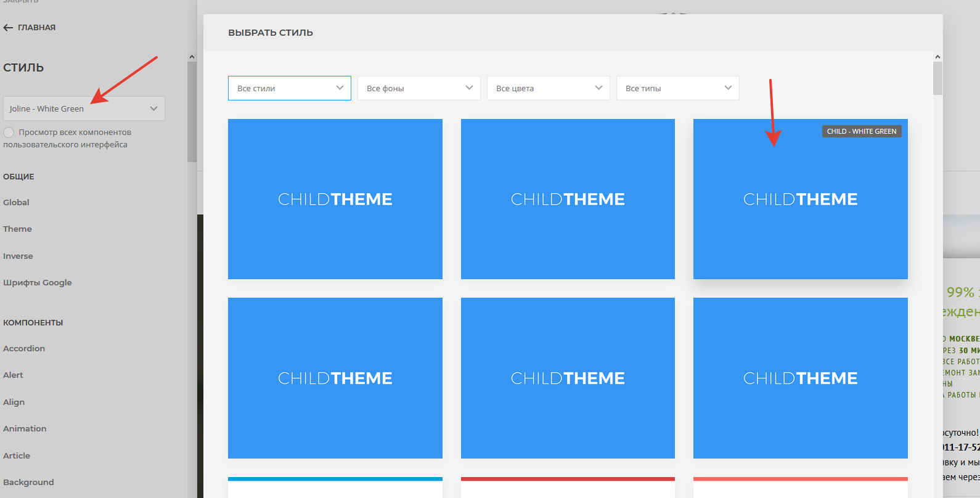Viewport: 980px width, 498px height.
Task: Open Inverse settings
Action: tap(18, 256)
